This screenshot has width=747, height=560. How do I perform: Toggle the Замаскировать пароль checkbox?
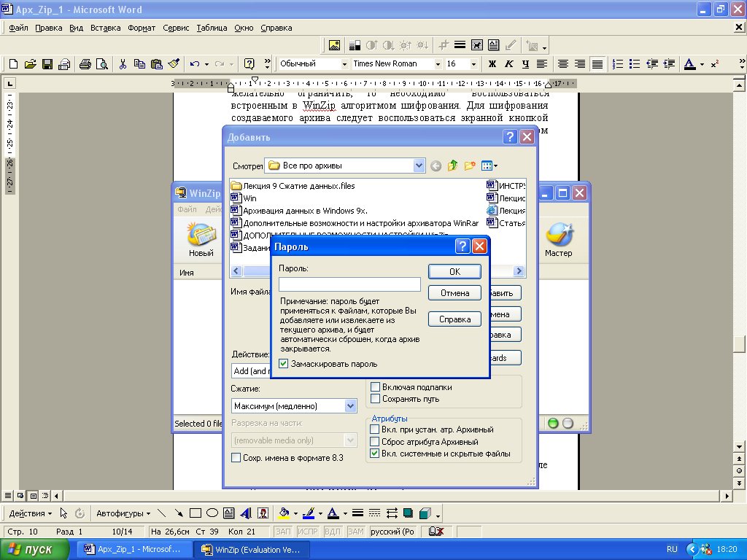coord(284,364)
